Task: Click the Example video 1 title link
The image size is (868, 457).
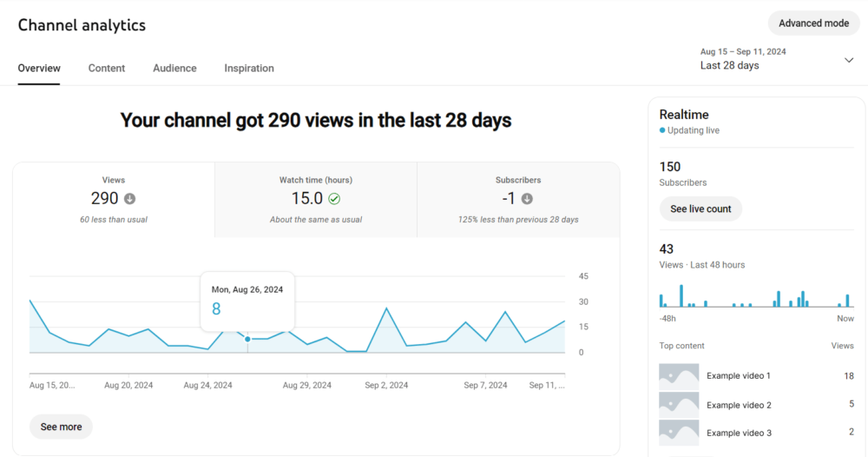Action: click(x=739, y=376)
